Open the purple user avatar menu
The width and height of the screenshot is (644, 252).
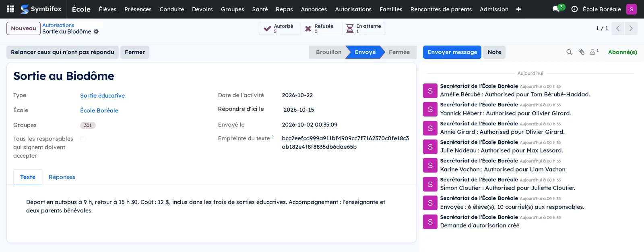[632, 9]
